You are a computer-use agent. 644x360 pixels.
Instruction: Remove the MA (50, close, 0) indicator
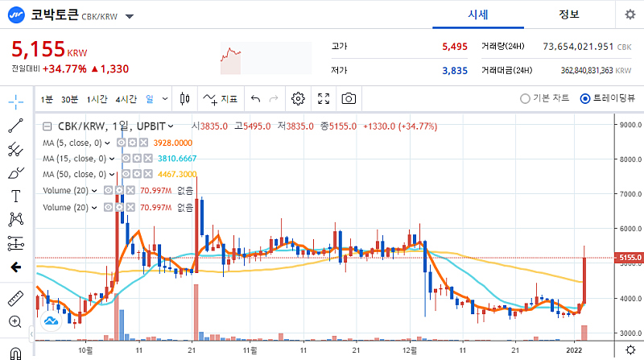(148, 174)
